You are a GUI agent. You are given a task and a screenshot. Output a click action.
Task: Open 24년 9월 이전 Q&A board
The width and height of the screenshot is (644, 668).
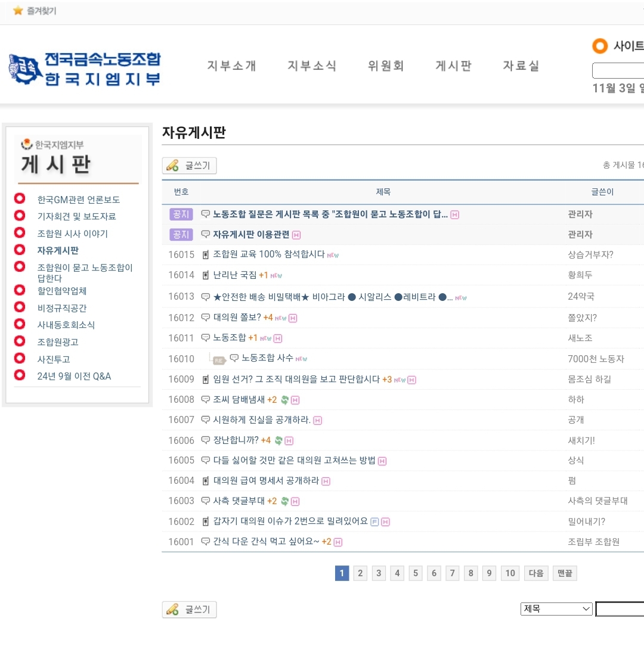click(74, 376)
